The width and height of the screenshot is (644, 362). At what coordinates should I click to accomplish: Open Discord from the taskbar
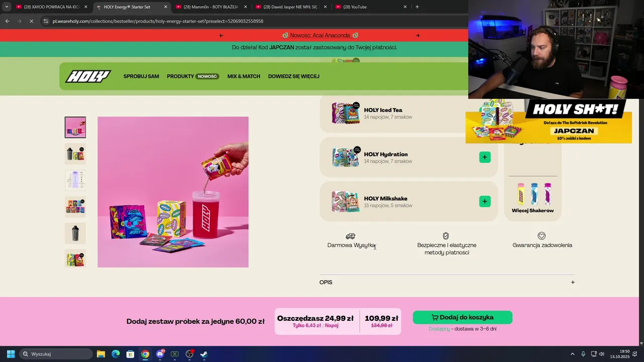pos(160,354)
